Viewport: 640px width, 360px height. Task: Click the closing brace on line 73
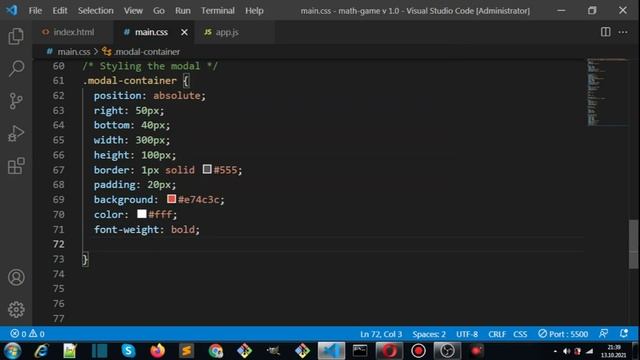coord(85,259)
